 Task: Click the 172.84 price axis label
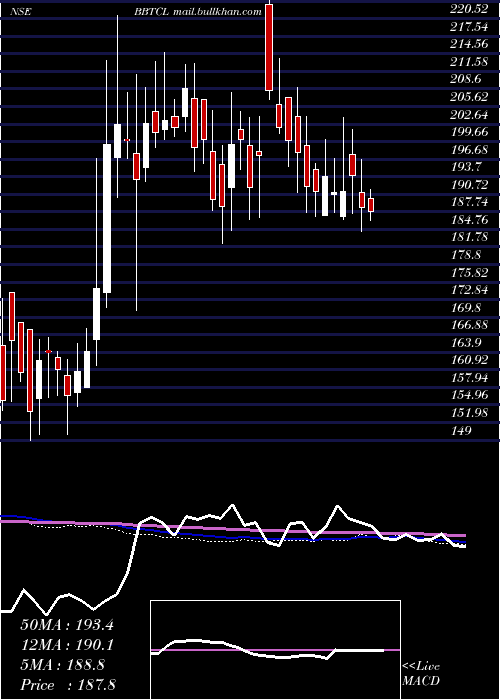468,289
